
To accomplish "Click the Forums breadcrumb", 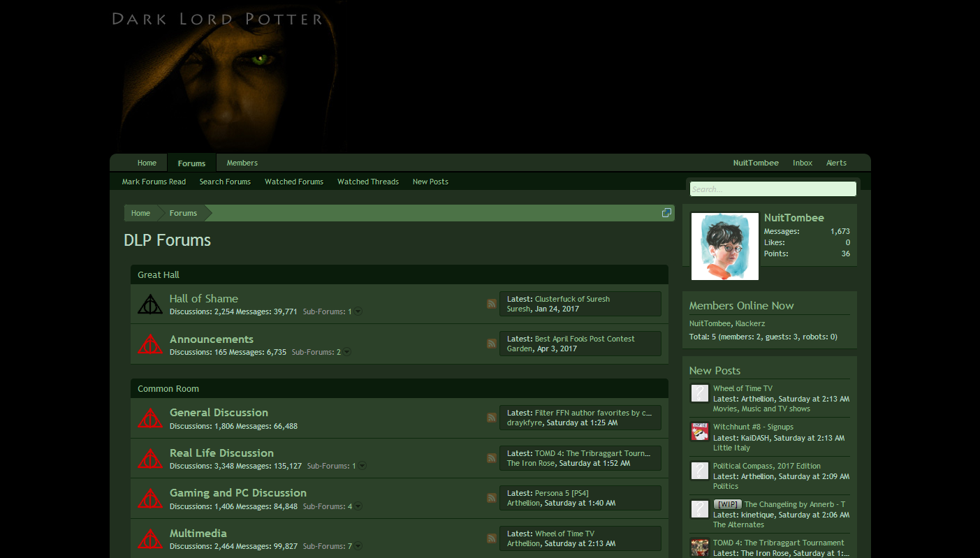I will click(183, 213).
